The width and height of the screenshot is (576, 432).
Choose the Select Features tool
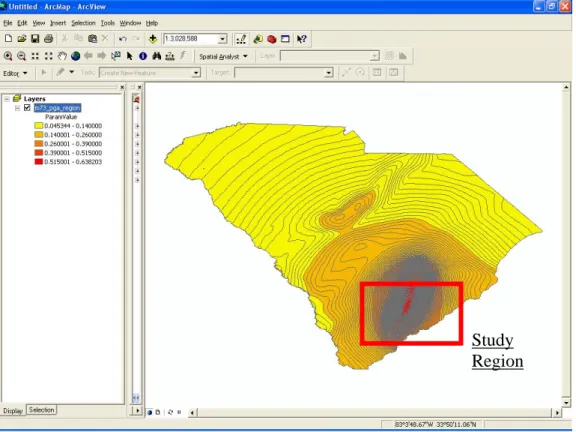(x=116, y=56)
